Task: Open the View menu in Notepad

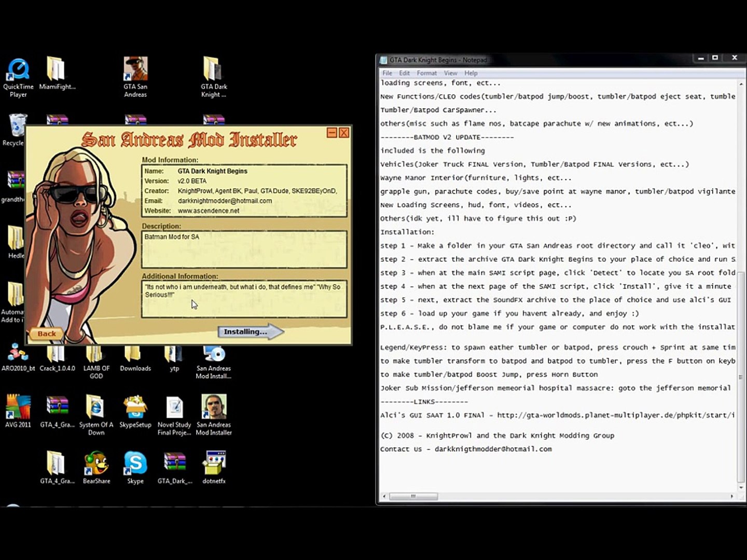Action: (450, 73)
